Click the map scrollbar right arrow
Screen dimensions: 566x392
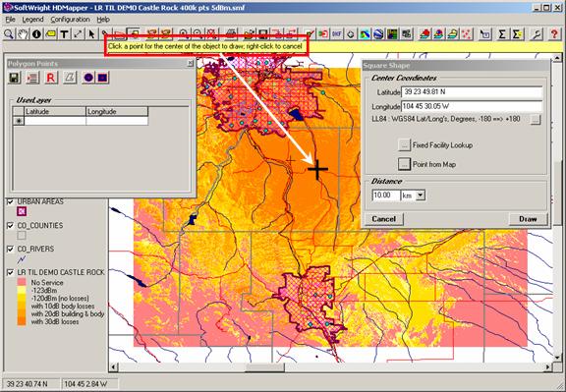click(x=548, y=367)
